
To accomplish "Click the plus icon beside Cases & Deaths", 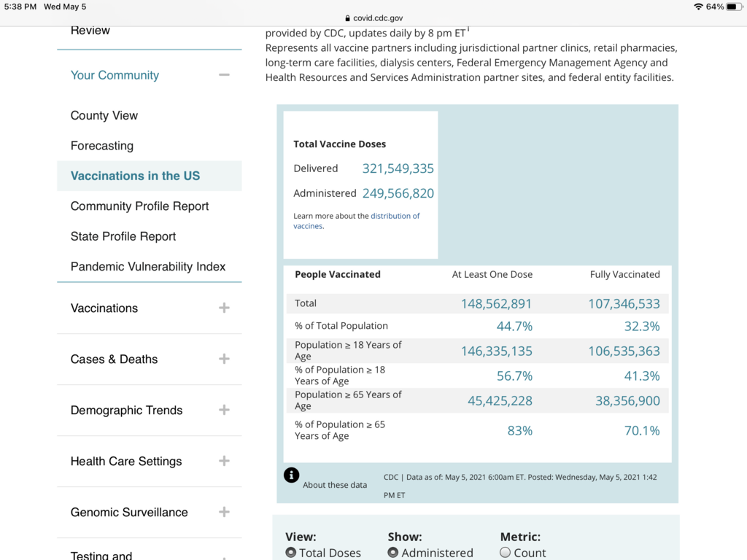I will 224,359.
